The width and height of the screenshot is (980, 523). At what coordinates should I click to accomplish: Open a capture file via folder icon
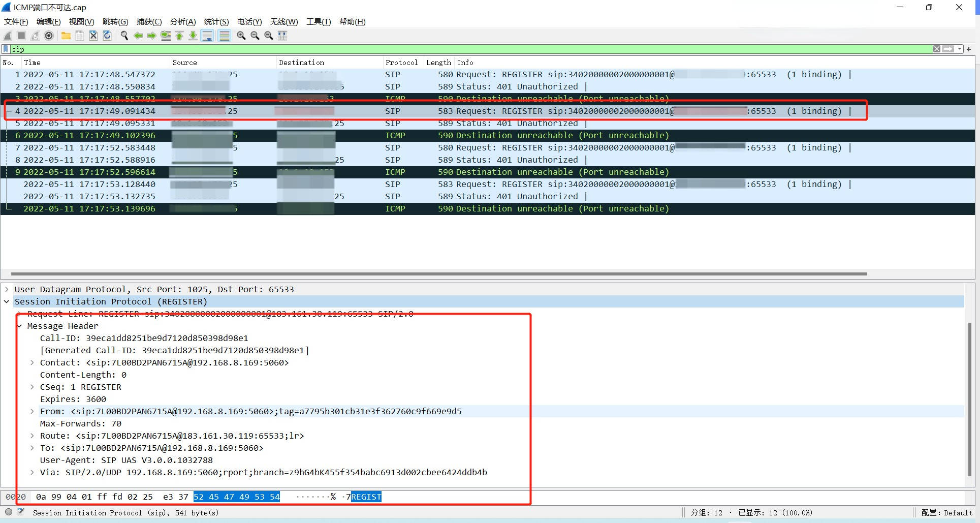click(x=66, y=36)
